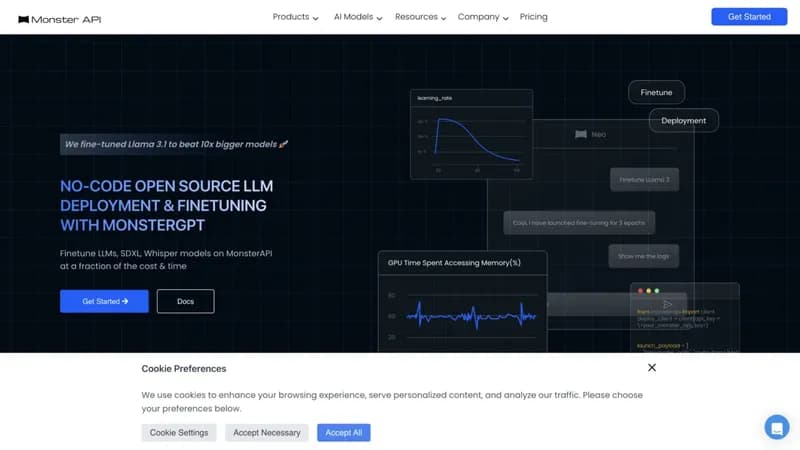This screenshot has width=800, height=450.
Task: Click Accept All cookies
Action: click(343, 433)
